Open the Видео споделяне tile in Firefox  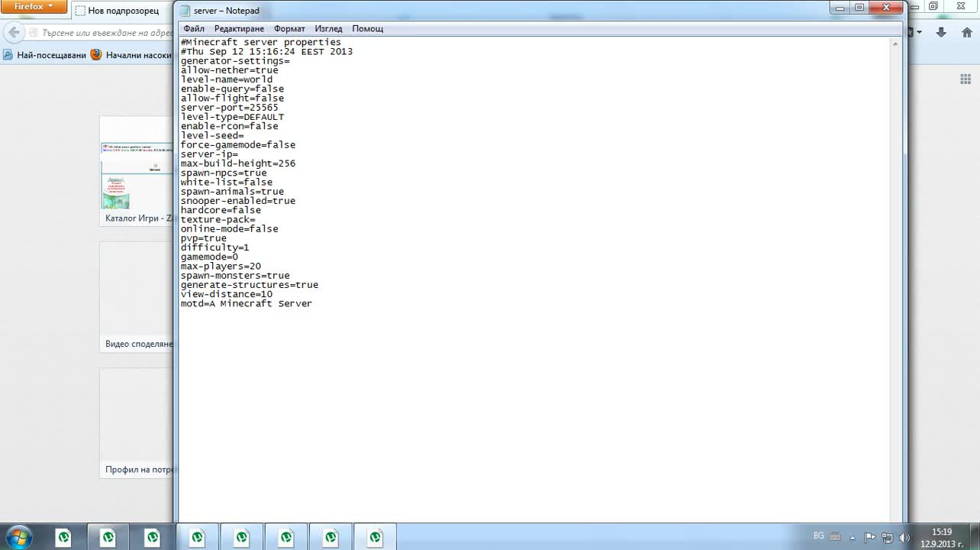137,297
